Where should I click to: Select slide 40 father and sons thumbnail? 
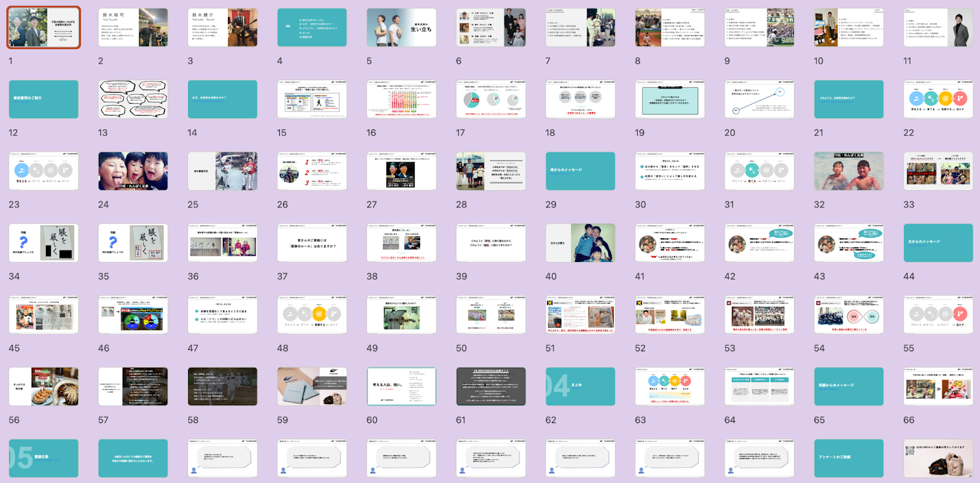[580, 242]
